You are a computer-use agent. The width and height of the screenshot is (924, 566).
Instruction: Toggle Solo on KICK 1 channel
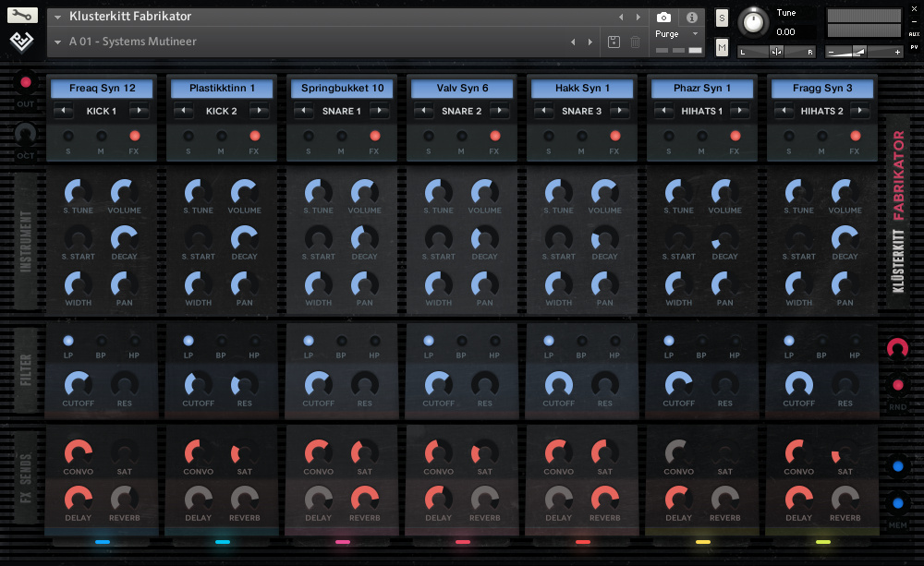68,136
